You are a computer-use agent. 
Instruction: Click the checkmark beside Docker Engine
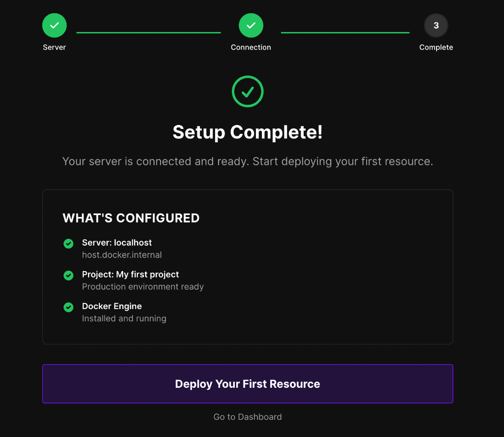click(x=68, y=307)
